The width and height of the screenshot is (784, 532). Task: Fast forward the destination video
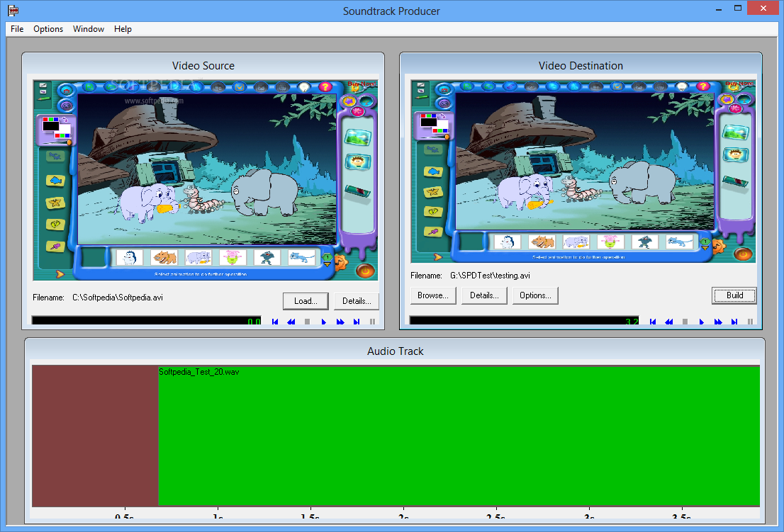[718, 322]
